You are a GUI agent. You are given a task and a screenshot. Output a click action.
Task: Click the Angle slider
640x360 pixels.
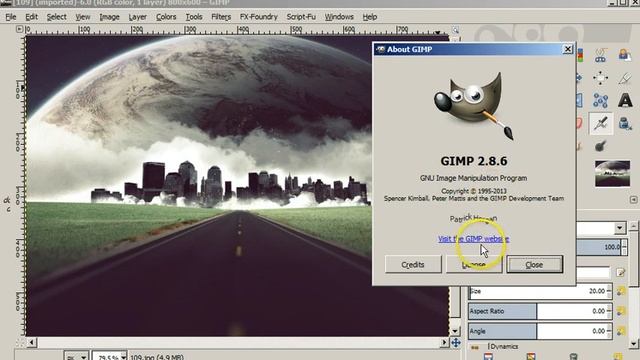pos(540,331)
